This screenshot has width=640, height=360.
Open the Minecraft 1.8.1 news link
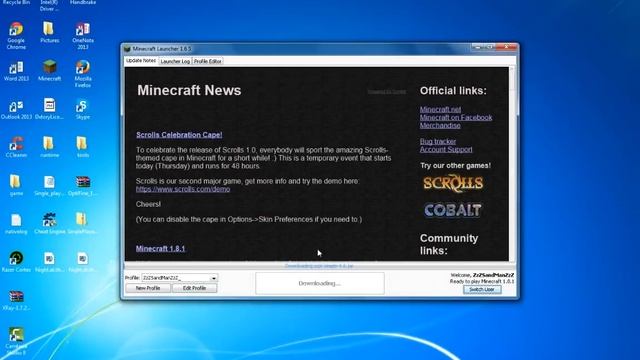(160, 249)
